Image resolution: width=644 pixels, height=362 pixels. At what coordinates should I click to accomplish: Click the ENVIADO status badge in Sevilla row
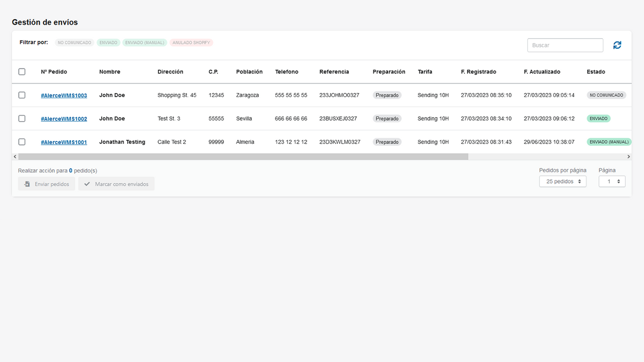click(x=599, y=119)
